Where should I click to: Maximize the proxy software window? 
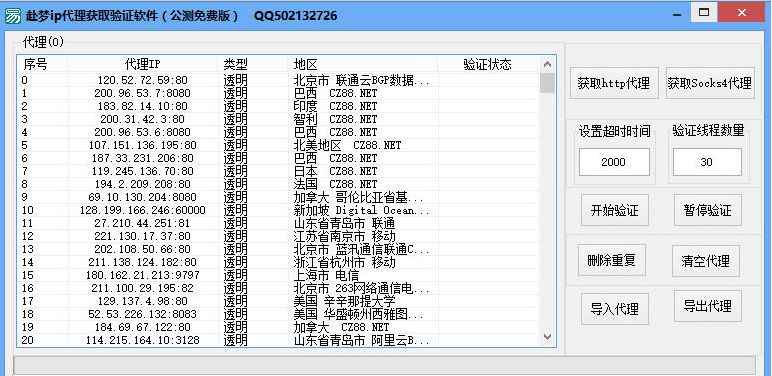[x=704, y=12]
